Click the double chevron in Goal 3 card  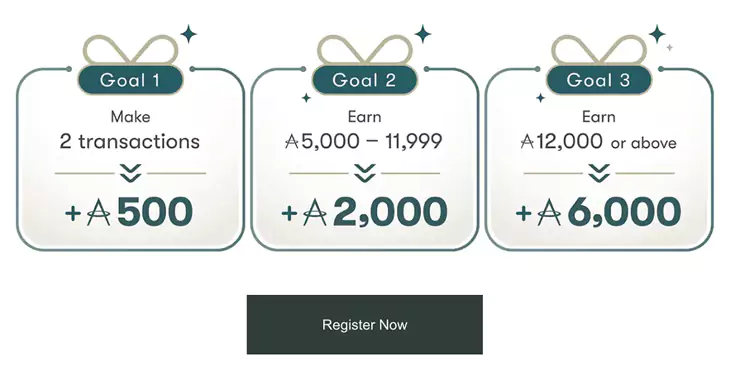pos(599,173)
